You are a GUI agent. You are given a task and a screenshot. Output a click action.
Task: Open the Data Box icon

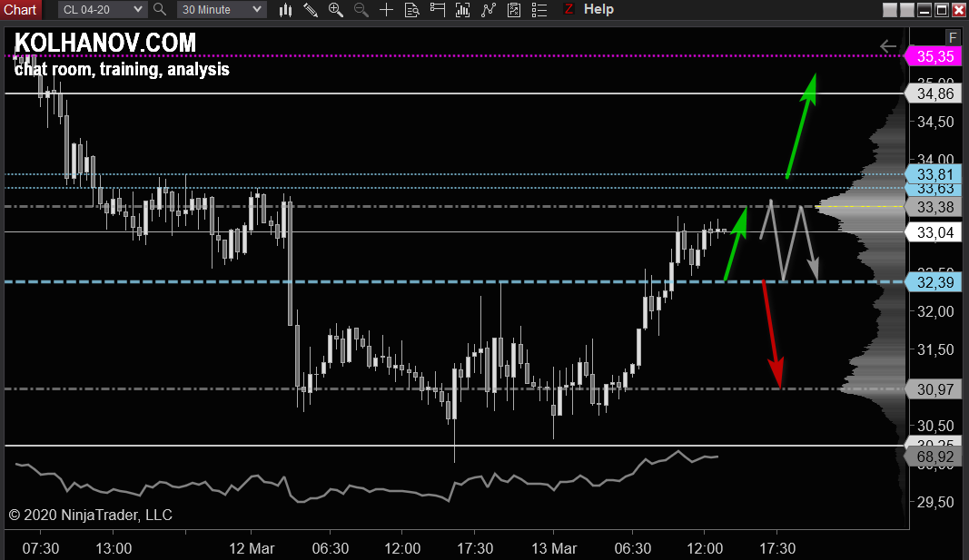click(411, 9)
